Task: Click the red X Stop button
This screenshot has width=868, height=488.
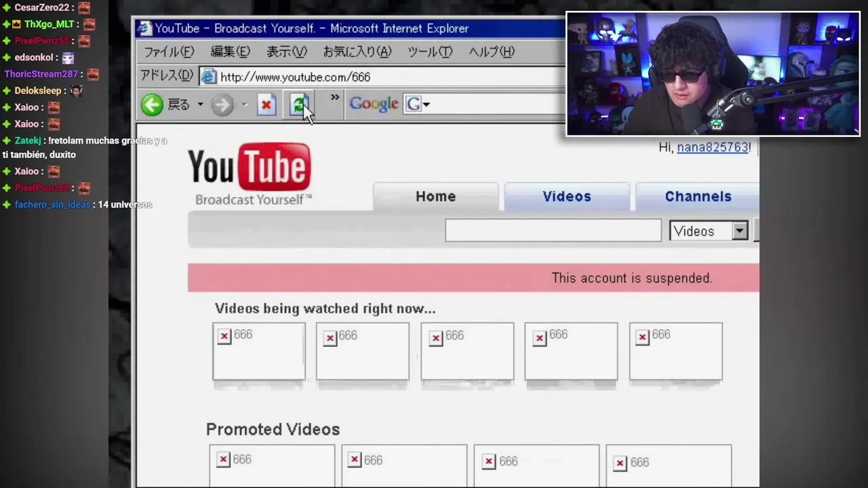Action: click(267, 104)
